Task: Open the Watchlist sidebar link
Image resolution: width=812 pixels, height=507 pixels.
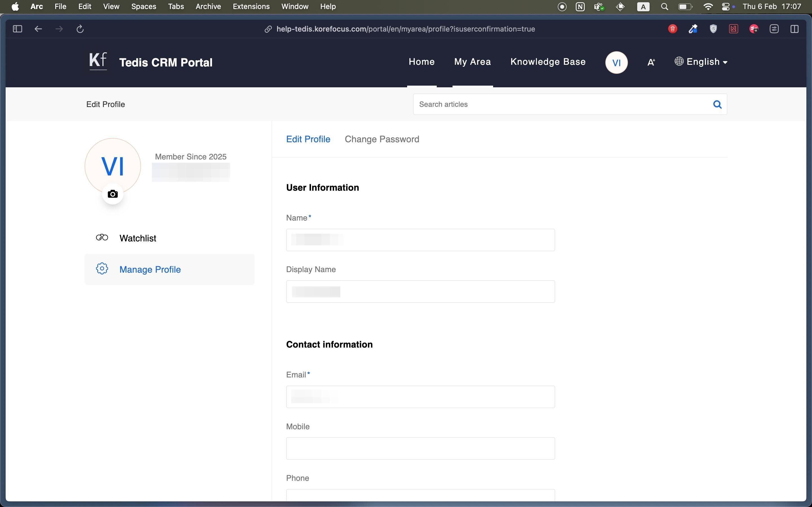Action: click(138, 238)
